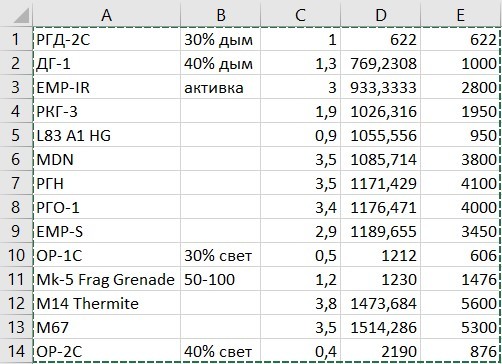The width and height of the screenshot is (502, 364).
Task: Click the select-all corner triangle
Action: pos(22,16)
